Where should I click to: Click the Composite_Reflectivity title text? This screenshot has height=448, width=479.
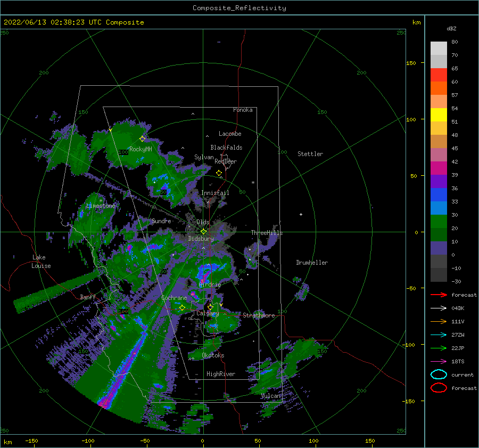coord(240,8)
